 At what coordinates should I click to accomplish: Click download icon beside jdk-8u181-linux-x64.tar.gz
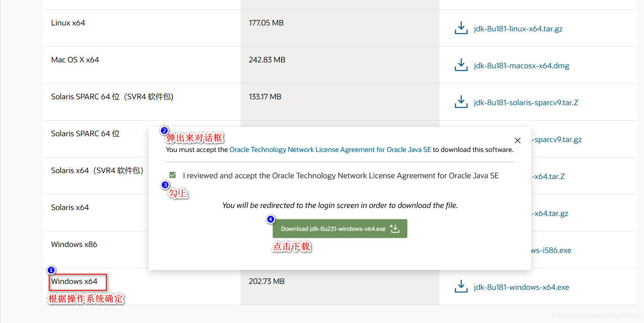click(461, 28)
